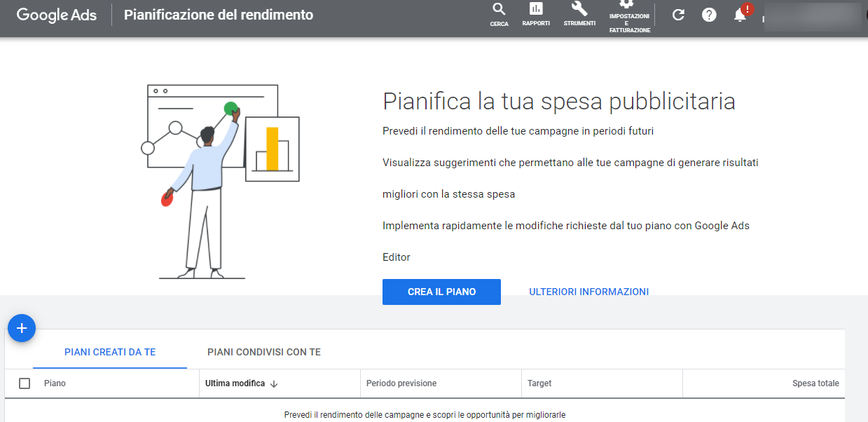The height and width of the screenshot is (422, 868).
Task: Open ULTERIORI INFORMAZIONI link
Action: pyautogui.click(x=589, y=292)
